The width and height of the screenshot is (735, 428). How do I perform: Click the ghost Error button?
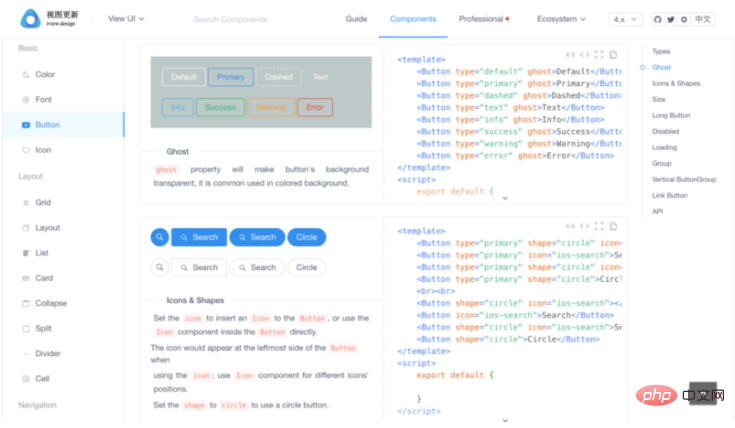click(x=315, y=107)
